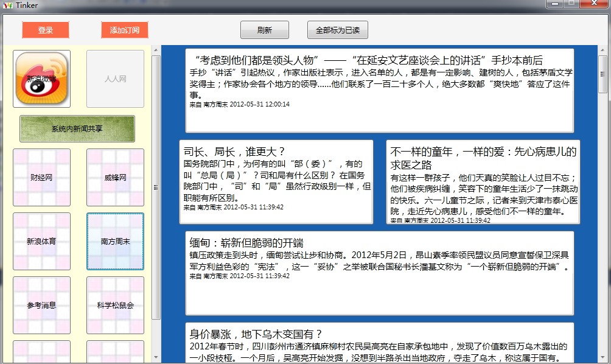Click source line under 缅甸 article
Image resolution: width=611 pixels, height=364 pixels.
click(240, 276)
